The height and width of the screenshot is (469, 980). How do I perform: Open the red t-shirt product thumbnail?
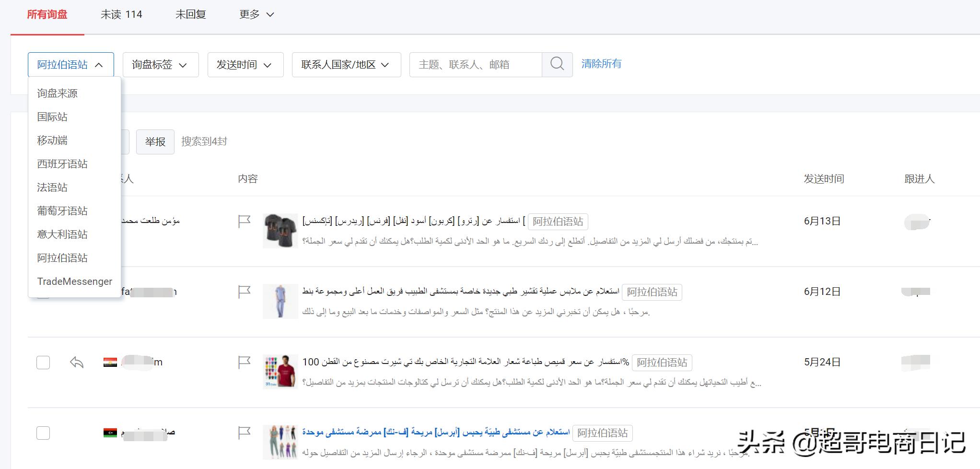[x=280, y=372]
